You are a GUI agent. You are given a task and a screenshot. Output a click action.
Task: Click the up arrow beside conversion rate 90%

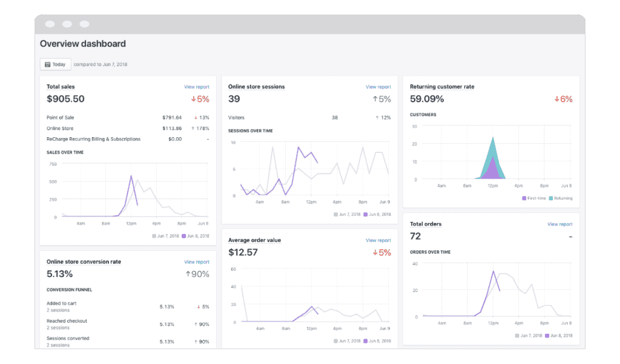click(188, 275)
